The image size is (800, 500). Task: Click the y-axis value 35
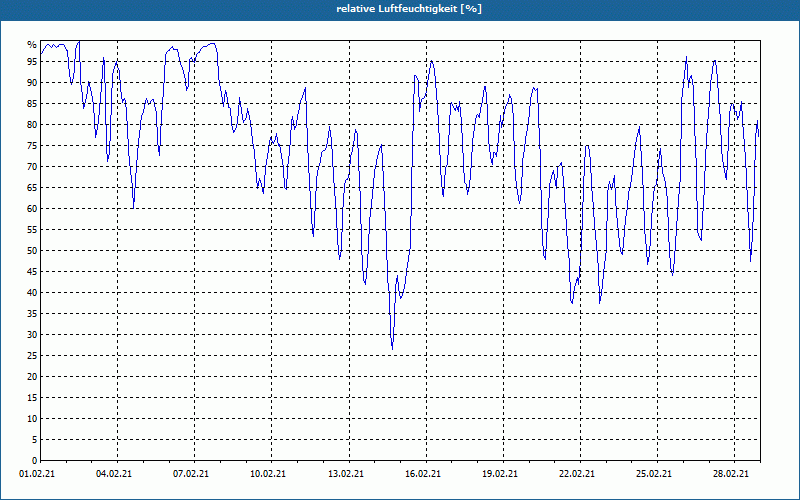32,314
